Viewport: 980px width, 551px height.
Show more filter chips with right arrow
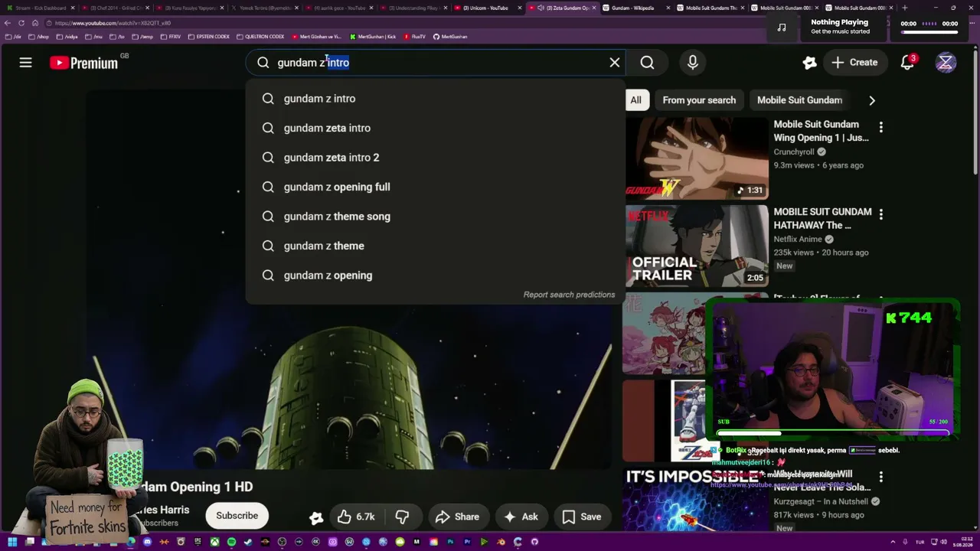pyautogui.click(x=871, y=100)
